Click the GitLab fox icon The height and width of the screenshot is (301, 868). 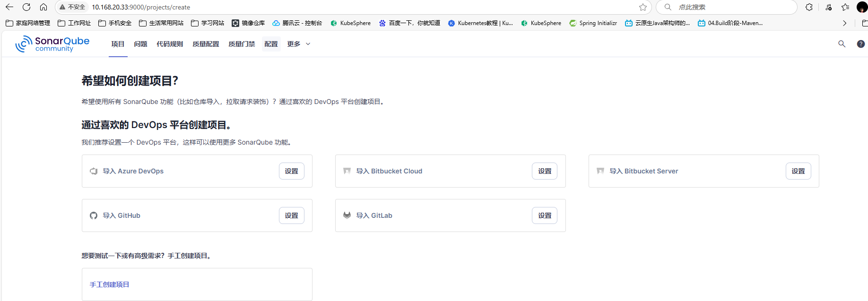click(x=347, y=215)
